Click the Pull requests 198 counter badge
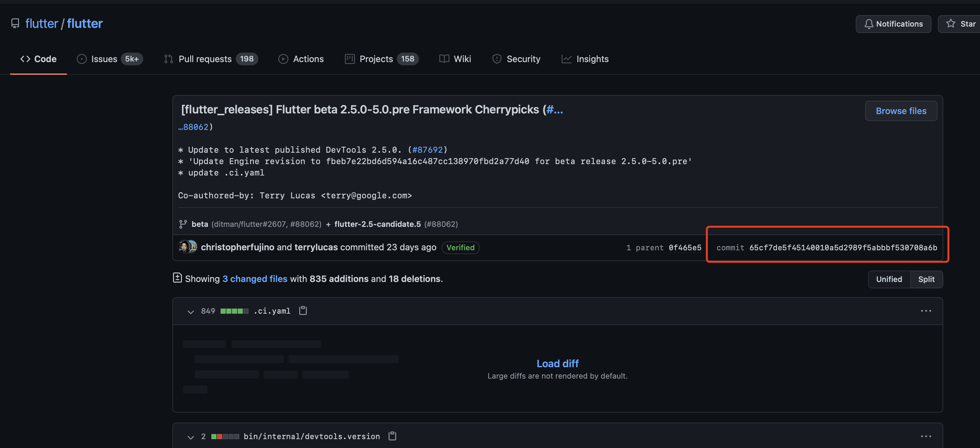This screenshot has width=980, height=448. coord(247,59)
